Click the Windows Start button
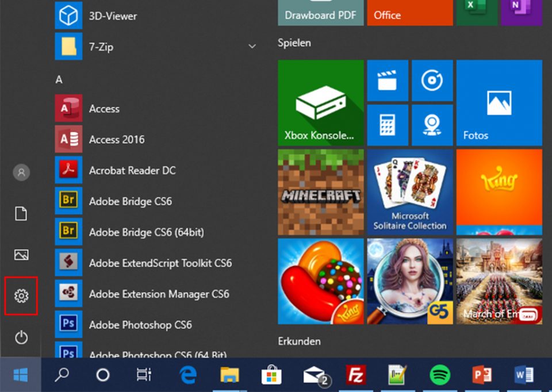Image resolution: width=552 pixels, height=392 pixels. pyautogui.click(x=21, y=375)
